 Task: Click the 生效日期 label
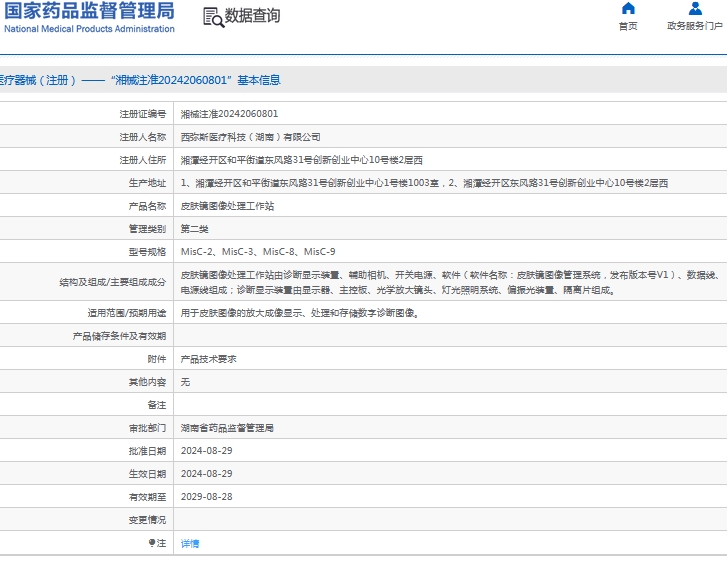click(x=147, y=474)
